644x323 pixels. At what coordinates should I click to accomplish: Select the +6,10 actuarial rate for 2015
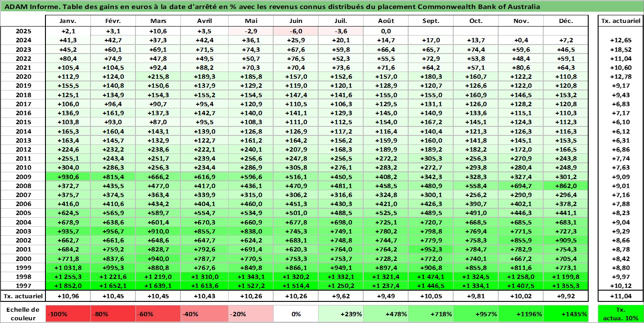pos(620,122)
